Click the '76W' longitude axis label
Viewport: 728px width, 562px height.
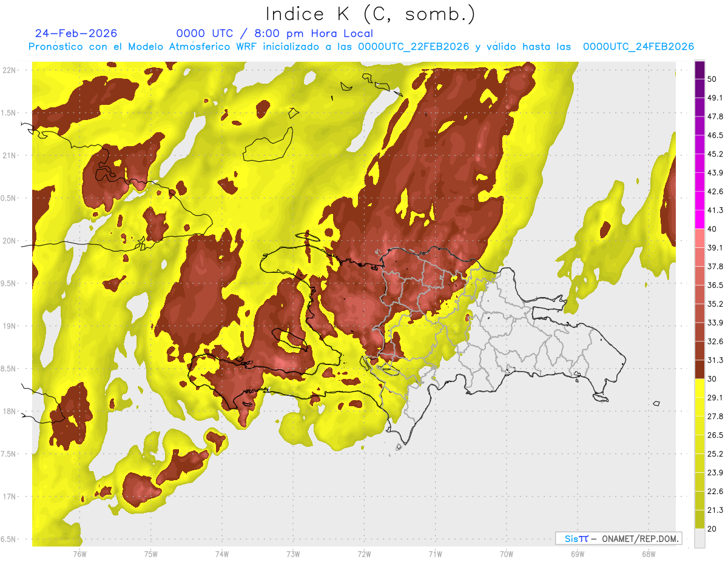point(79,554)
